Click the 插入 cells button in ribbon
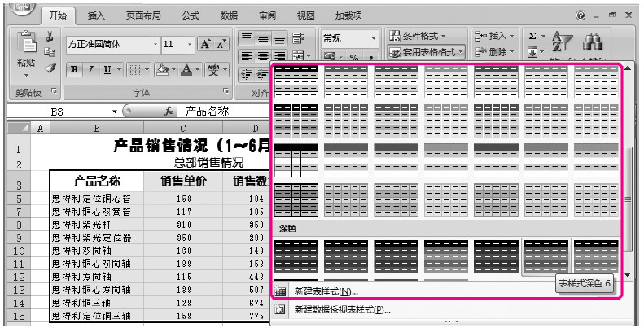The height and width of the screenshot is (328, 644). pyautogui.click(x=495, y=36)
